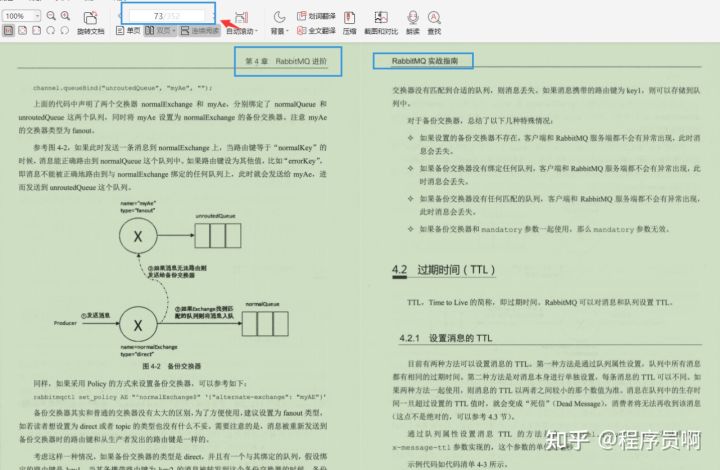The height and width of the screenshot is (470, 720).
Task: Click the zoom out magnifier icon
Action: [x=51, y=16]
